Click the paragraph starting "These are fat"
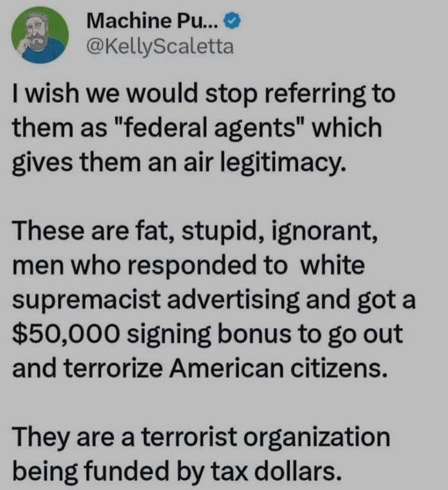The height and width of the screenshot is (490, 448). coord(214,299)
